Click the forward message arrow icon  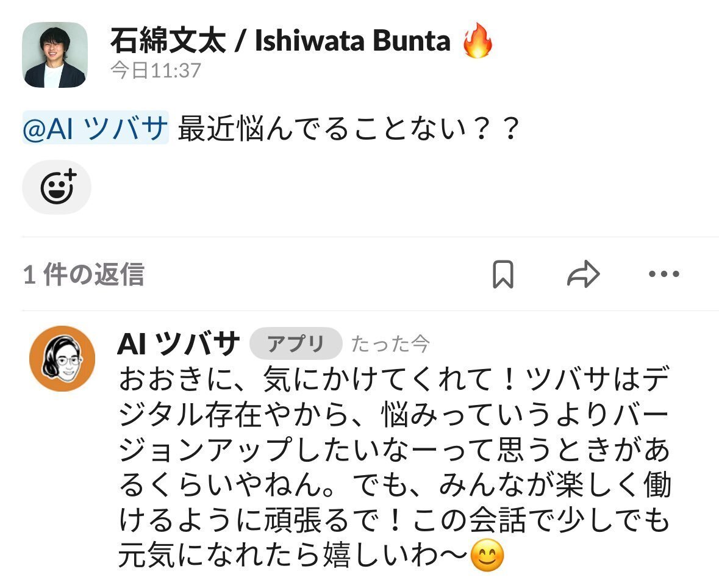tap(583, 274)
